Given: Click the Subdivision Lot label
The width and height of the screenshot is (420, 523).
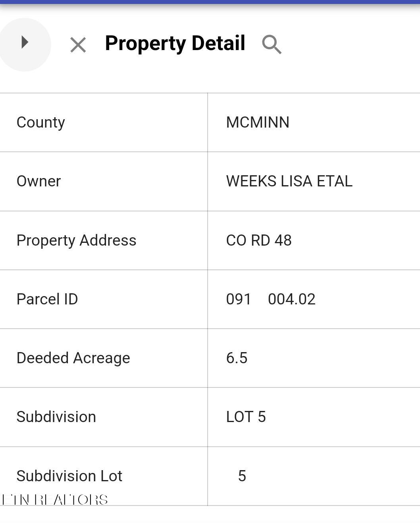Looking at the screenshot, I should point(69,476).
